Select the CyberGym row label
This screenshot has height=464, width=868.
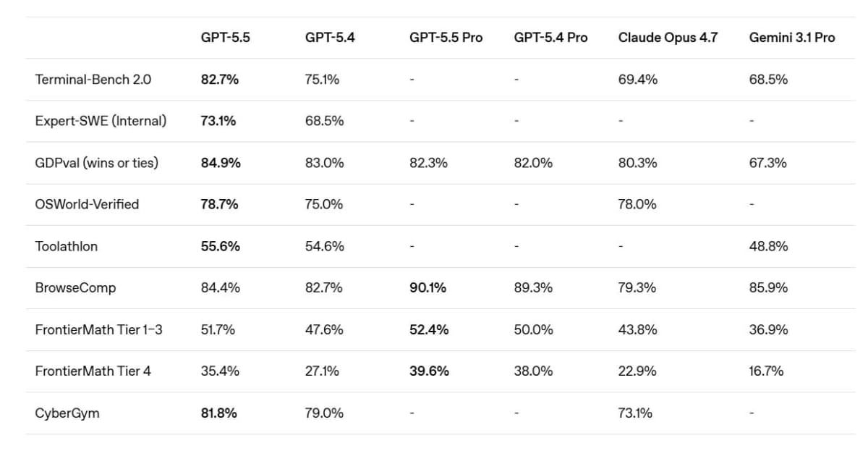point(67,413)
